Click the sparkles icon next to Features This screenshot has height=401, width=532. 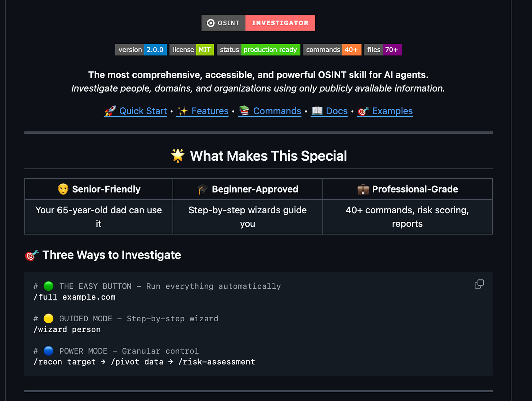(x=184, y=111)
